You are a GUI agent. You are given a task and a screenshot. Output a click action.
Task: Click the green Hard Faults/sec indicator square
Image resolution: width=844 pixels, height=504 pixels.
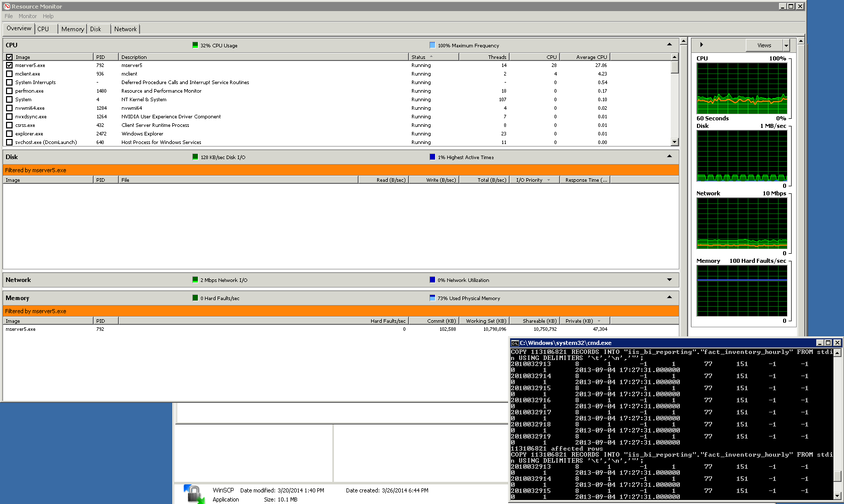[x=195, y=298]
